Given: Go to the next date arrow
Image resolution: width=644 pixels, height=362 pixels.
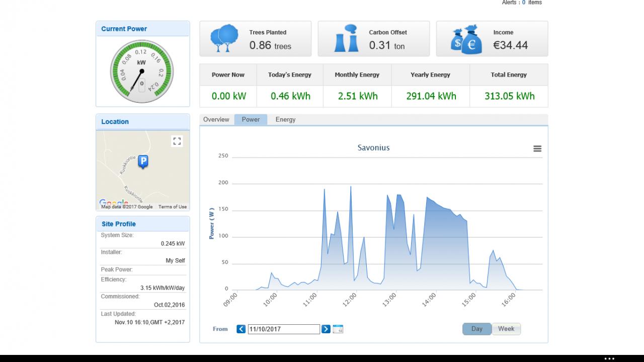Looking at the screenshot, I should (326, 329).
